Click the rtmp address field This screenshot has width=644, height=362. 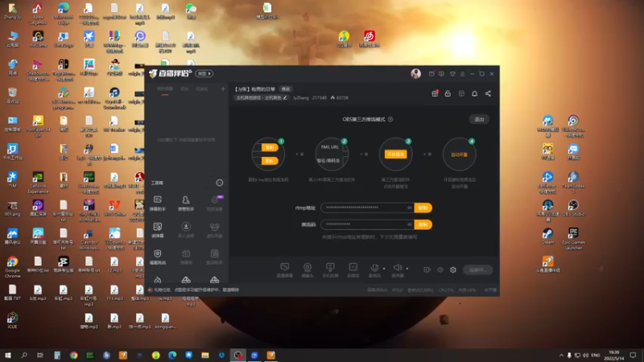pos(368,208)
